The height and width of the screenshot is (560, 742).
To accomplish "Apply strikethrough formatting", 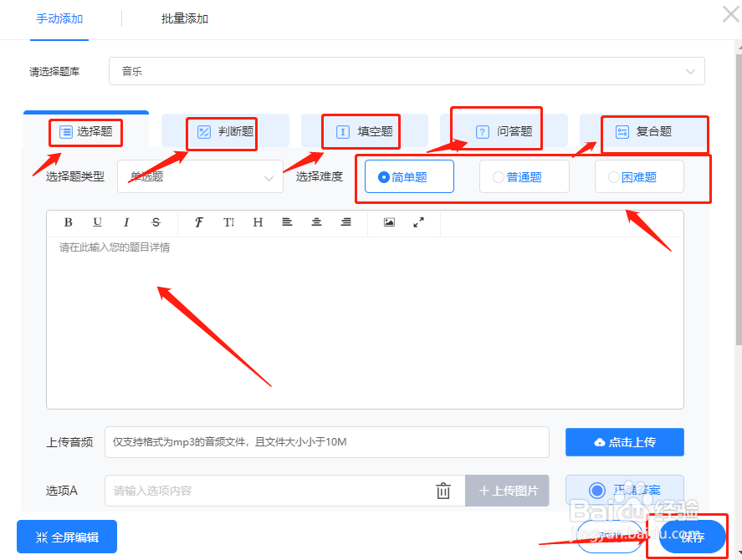I will [x=155, y=222].
